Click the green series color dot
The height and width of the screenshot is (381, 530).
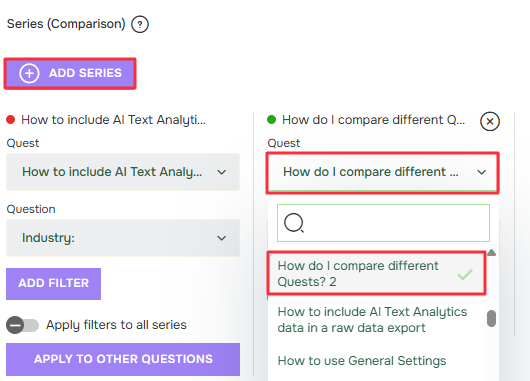click(271, 120)
